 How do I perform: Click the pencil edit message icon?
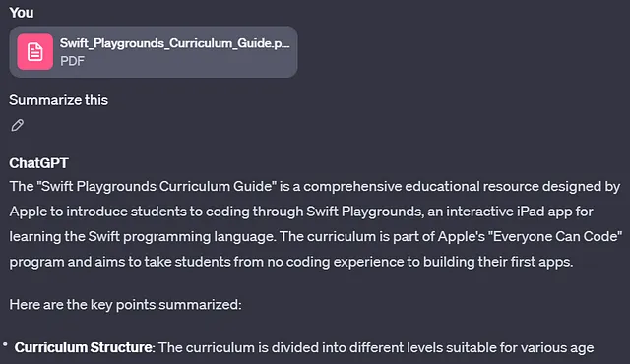(18, 125)
